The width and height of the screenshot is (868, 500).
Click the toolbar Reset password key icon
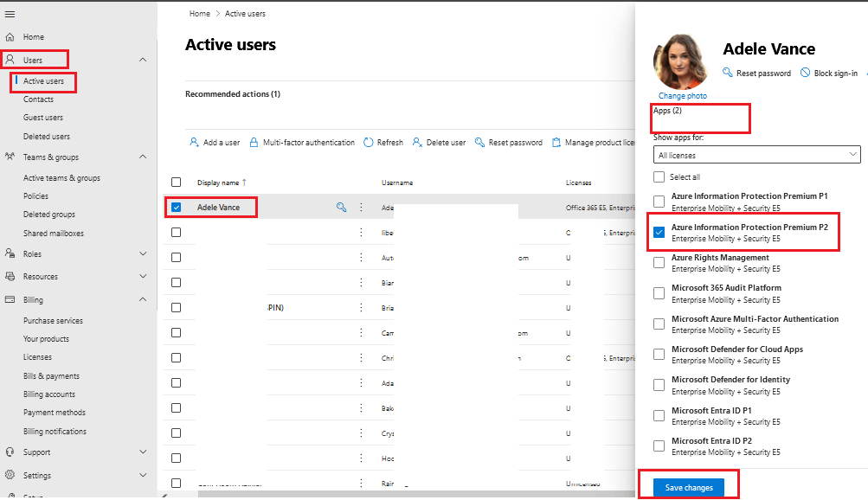480,142
